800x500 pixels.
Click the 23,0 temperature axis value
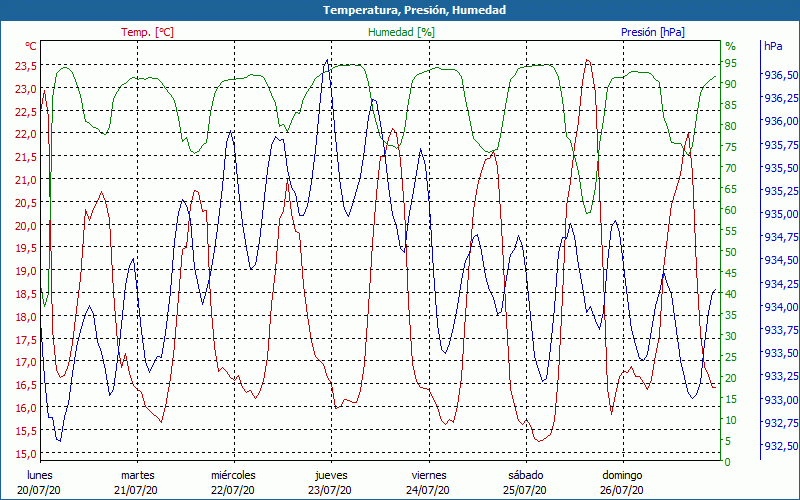pyautogui.click(x=25, y=89)
